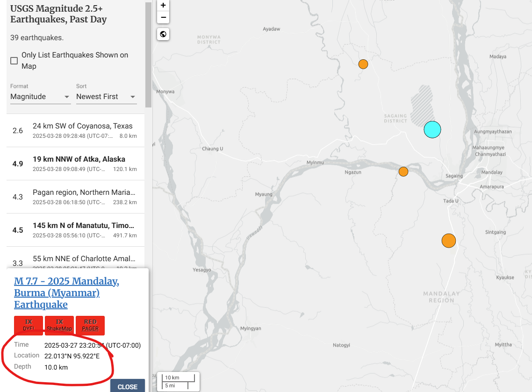Screen dimensions: 532x392
Task: Select the orange earthquake marker near Ngazun
Action: click(x=403, y=171)
